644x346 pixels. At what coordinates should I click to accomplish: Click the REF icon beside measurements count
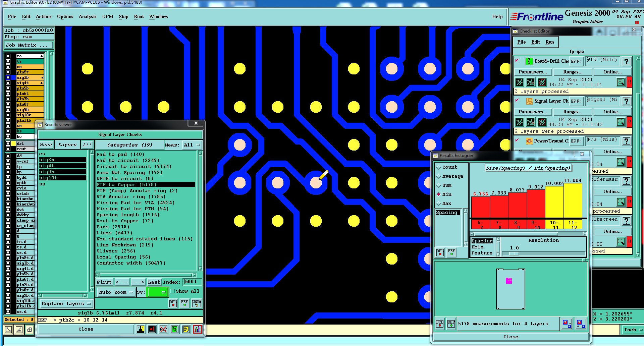point(451,324)
